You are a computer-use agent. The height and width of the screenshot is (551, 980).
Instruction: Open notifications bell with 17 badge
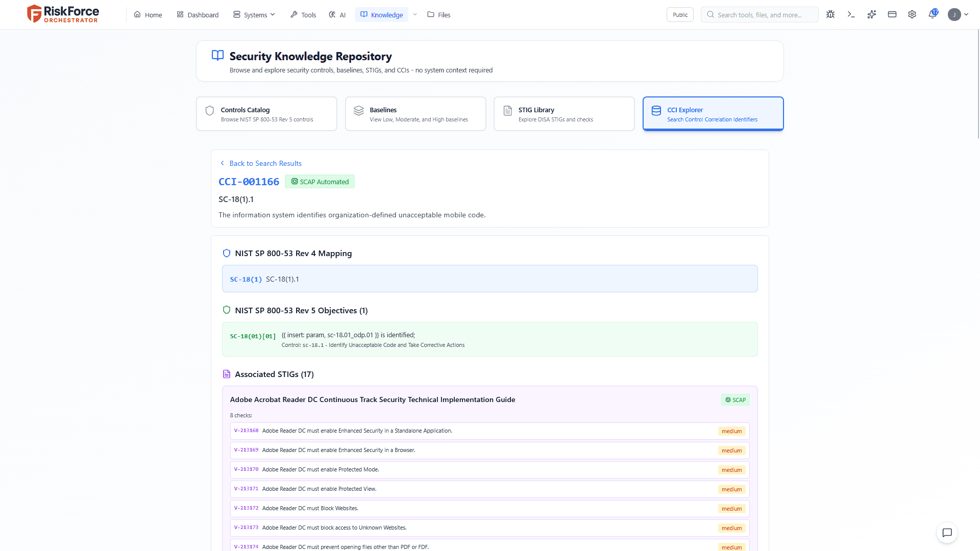[x=933, y=15]
